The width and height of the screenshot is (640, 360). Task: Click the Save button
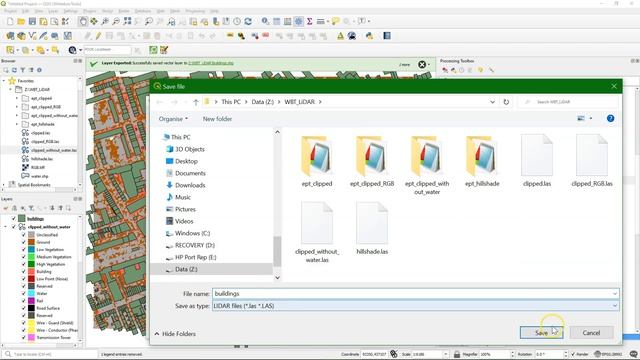click(x=541, y=333)
